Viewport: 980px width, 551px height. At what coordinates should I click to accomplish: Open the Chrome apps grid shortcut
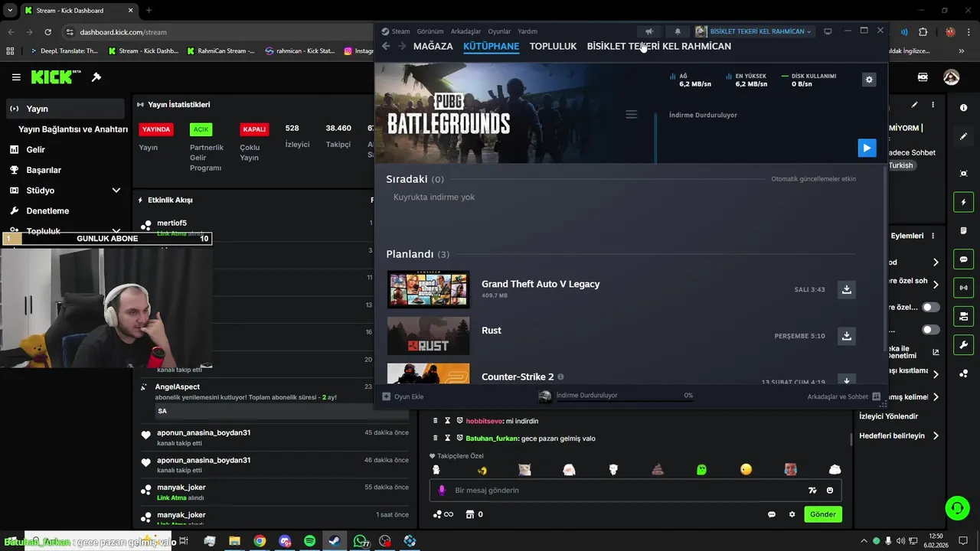click(10, 51)
